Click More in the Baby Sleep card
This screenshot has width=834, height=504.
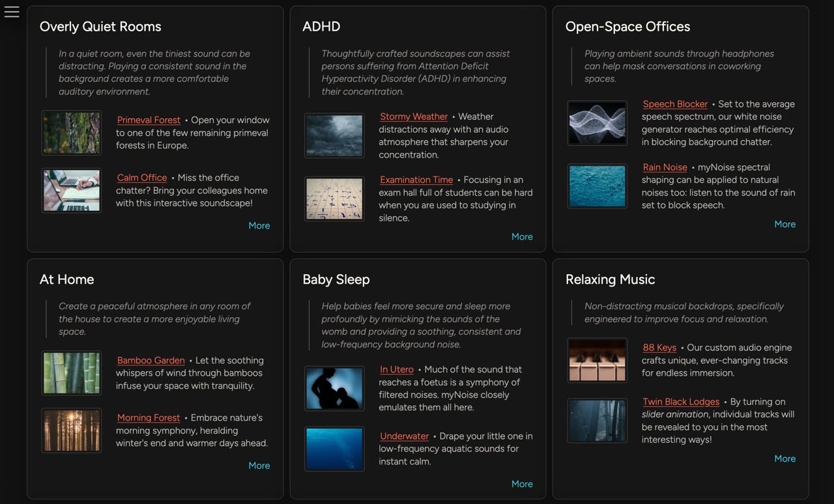522,484
